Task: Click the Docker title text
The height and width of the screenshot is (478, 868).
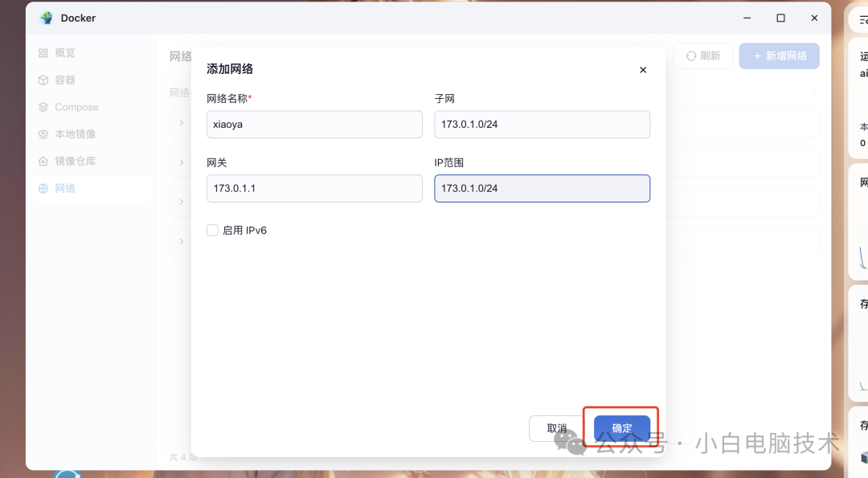Action: click(x=78, y=18)
